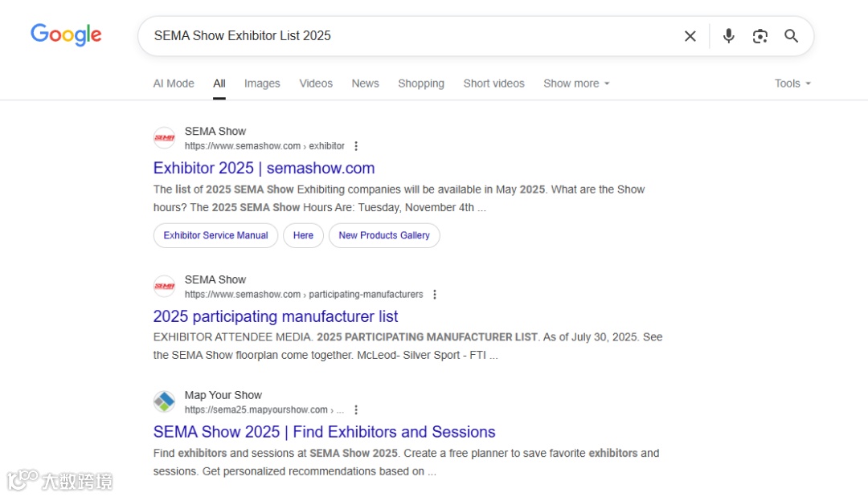Click the Map Your Show site name
Viewport: 868px width, 497px height.
point(223,395)
